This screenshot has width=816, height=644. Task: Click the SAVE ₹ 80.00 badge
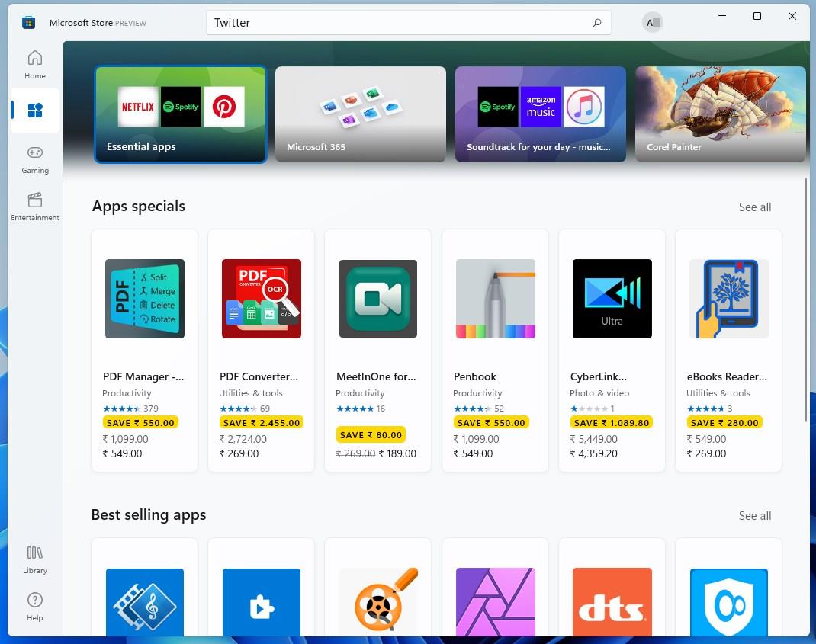coord(371,435)
